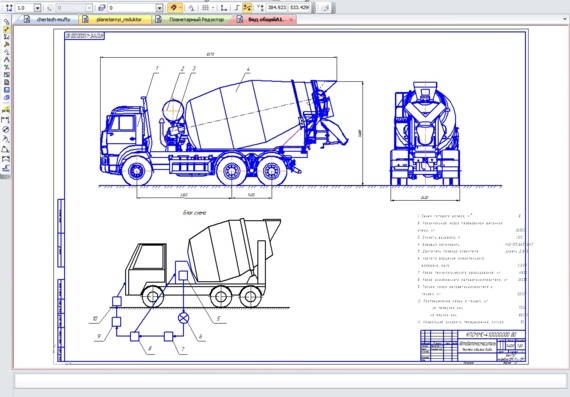
Task: Select the Dimensions panel icon in left sidebar
Action: [x=6, y=37]
